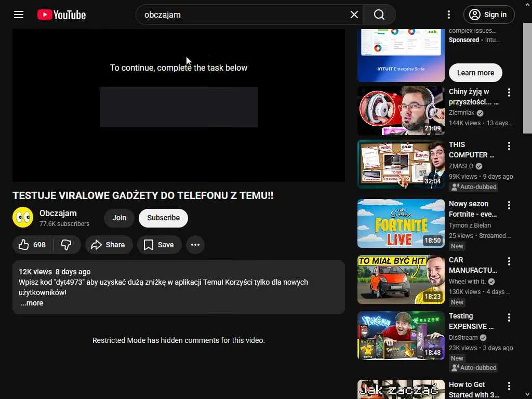Image resolution: width=532 pixels, height=399 pixels.
Task: Click Ziemniak channel name
Action: click(x=461, y=113)
